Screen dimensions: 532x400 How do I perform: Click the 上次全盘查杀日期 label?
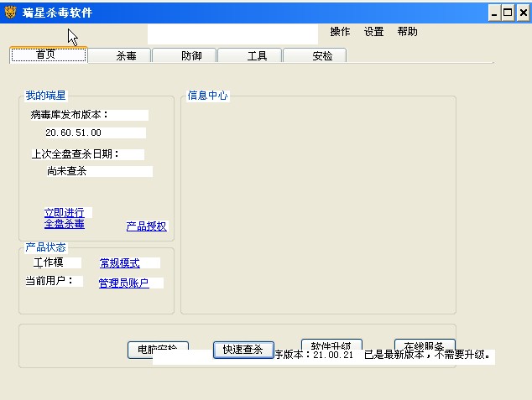[75, 154]
